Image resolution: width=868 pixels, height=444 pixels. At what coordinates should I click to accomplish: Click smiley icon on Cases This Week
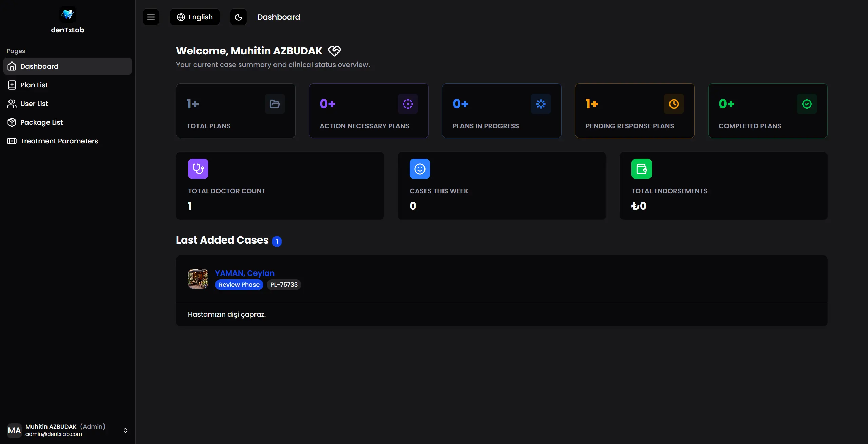coord(420,169)
